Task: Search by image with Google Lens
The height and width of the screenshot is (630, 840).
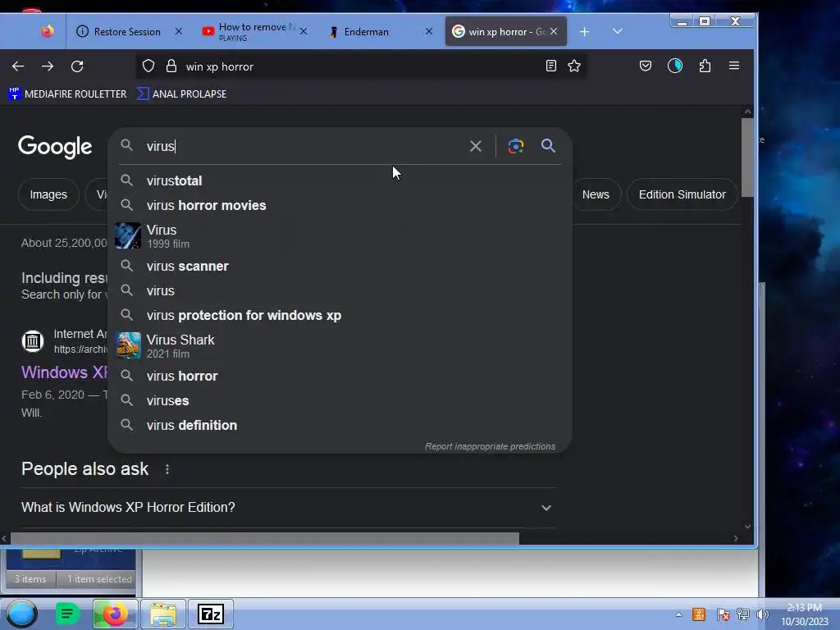Action: [x=515, y=146]
